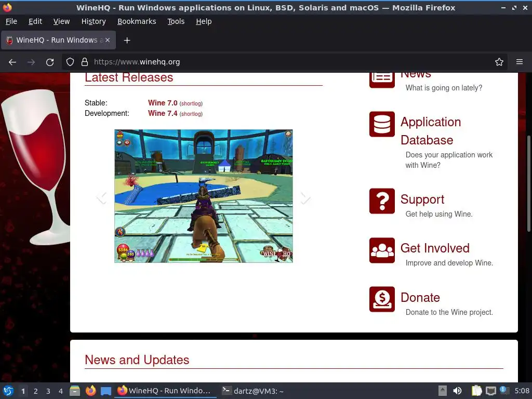Click the removable media eject tray icon
Viewport: 532px width, 399px height.
click(443, 391)
